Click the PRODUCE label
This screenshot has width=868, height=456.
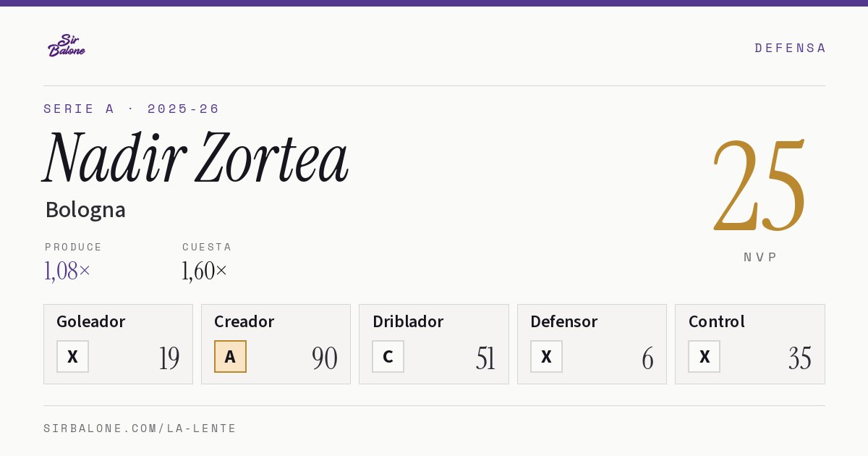tap(74, 247)
